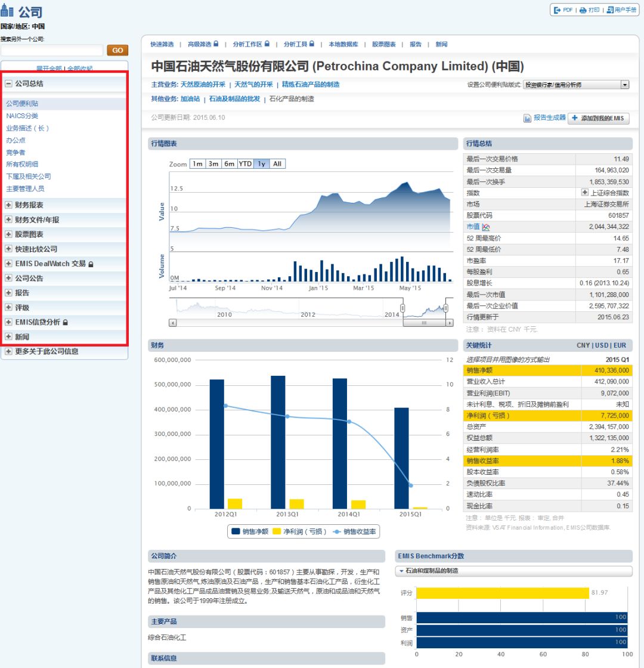Click the printer icon to print

[x=583, y=10]
